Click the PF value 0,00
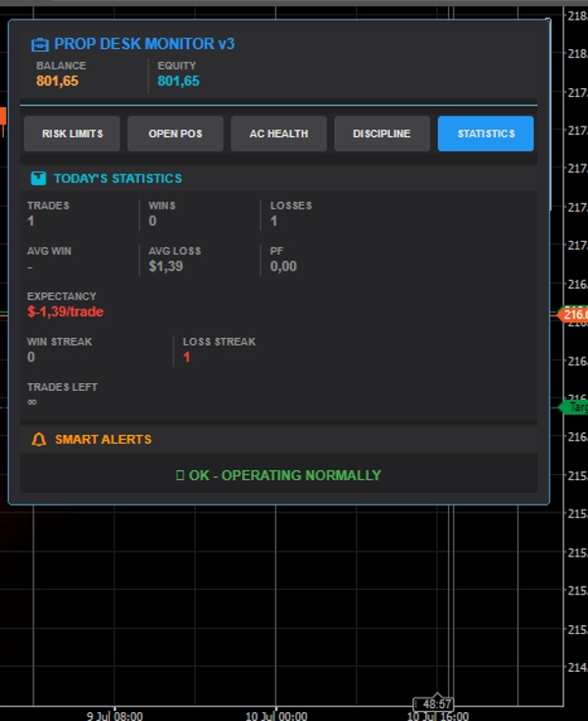 tap(283, 266)
